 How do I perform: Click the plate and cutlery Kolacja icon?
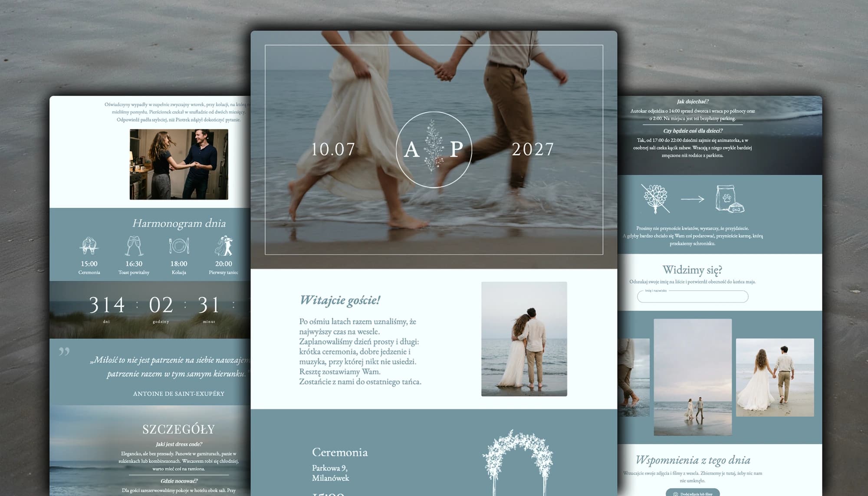coord(179,246)
